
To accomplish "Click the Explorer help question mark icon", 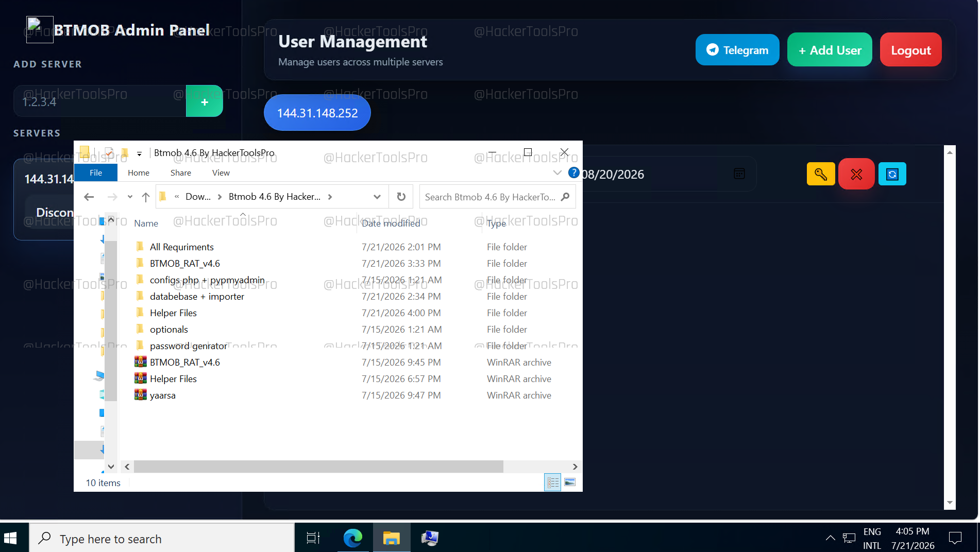I will click(573, 173).
